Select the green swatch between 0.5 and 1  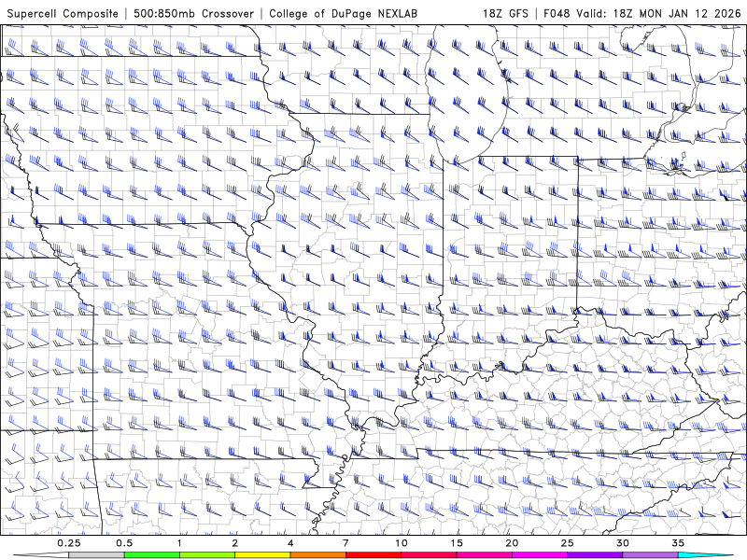(152, 555)
